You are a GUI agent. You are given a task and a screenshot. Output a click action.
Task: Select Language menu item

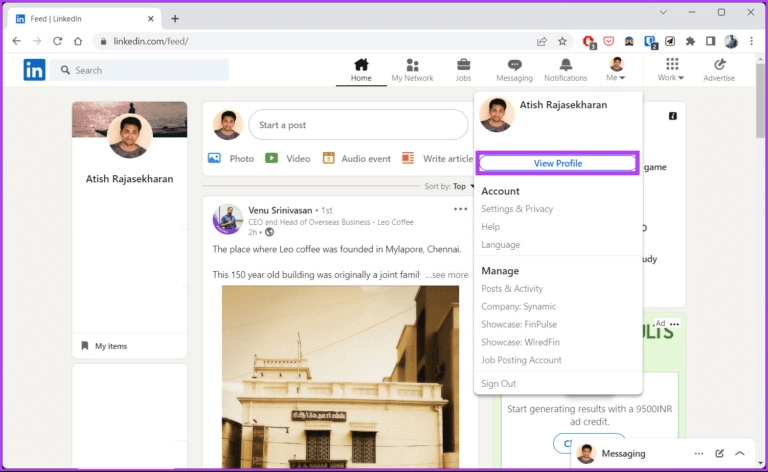[501, 244]
